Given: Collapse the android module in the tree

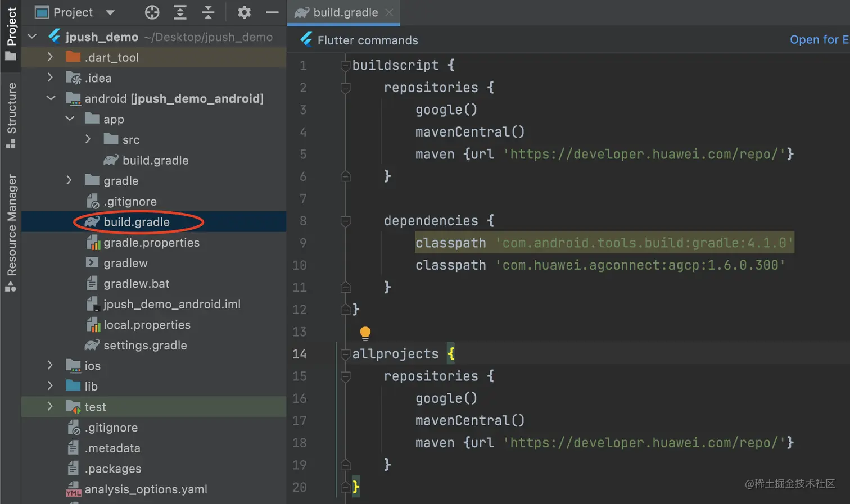Looking at the screenshot, I should [x=50, y=98].
